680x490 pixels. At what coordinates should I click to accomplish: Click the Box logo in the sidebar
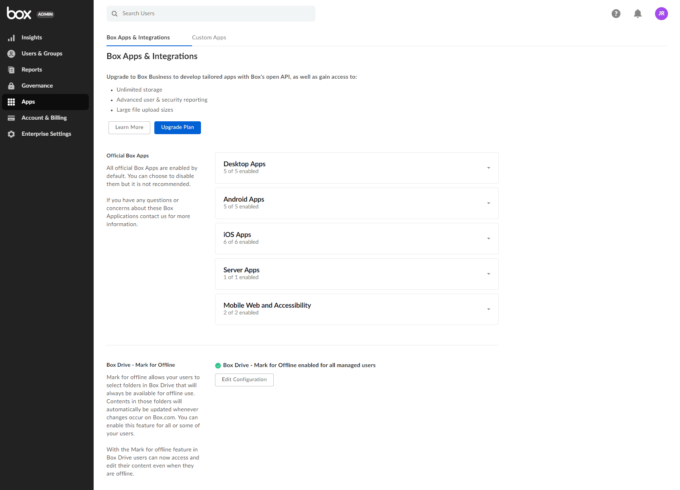[x=18, y=13]
